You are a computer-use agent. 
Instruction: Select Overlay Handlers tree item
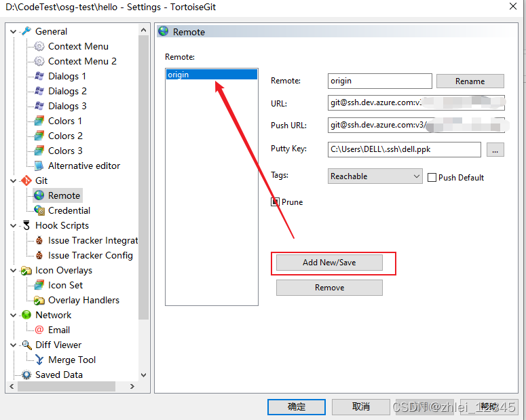(x=83, y=300)
